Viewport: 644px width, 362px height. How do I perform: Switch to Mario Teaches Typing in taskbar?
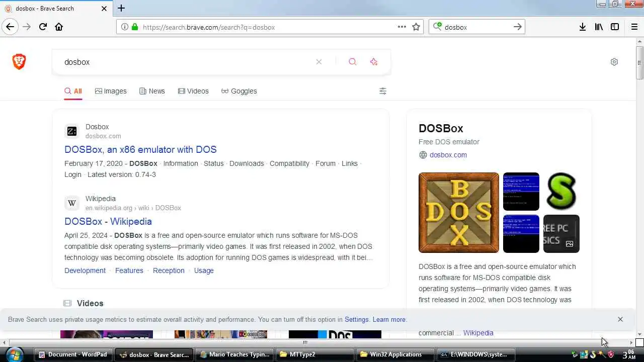(x=234, y=354)
